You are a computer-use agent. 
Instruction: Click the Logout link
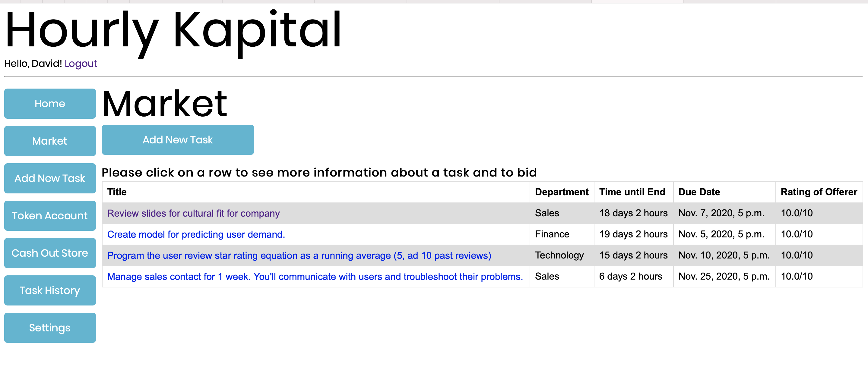coord(81,64)
